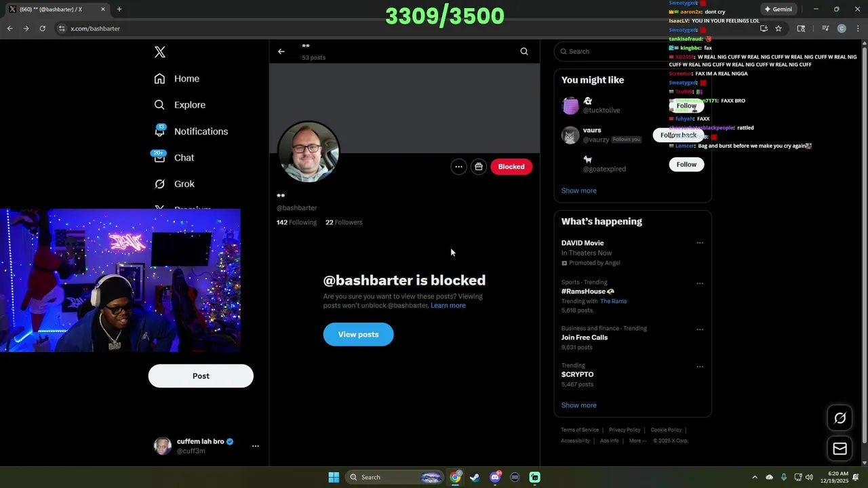Open a new browser tab
The image size is (868, 488).
click(x=119, y=9)
